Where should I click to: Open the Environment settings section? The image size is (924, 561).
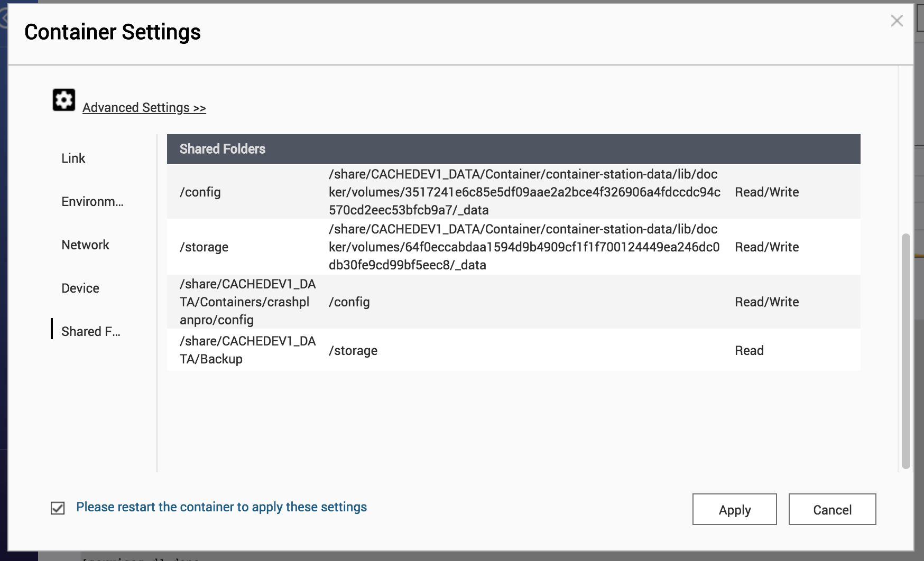pos(93,201)
